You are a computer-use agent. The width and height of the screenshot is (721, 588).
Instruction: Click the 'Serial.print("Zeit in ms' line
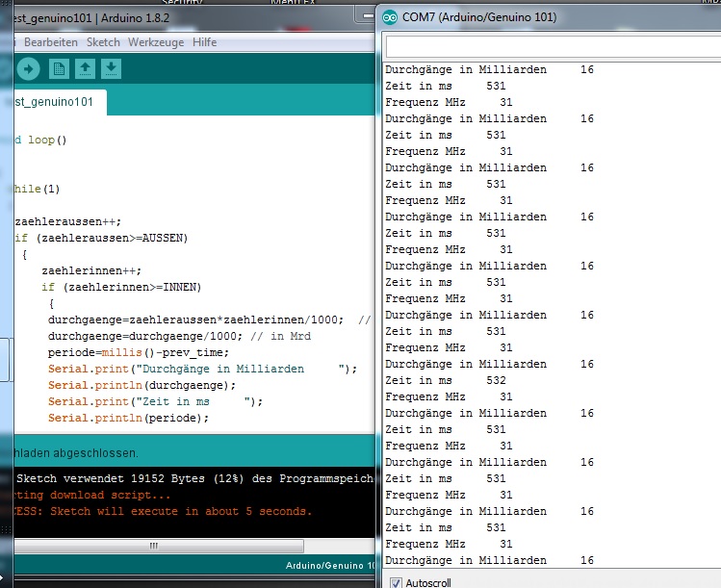click(155, 402)
